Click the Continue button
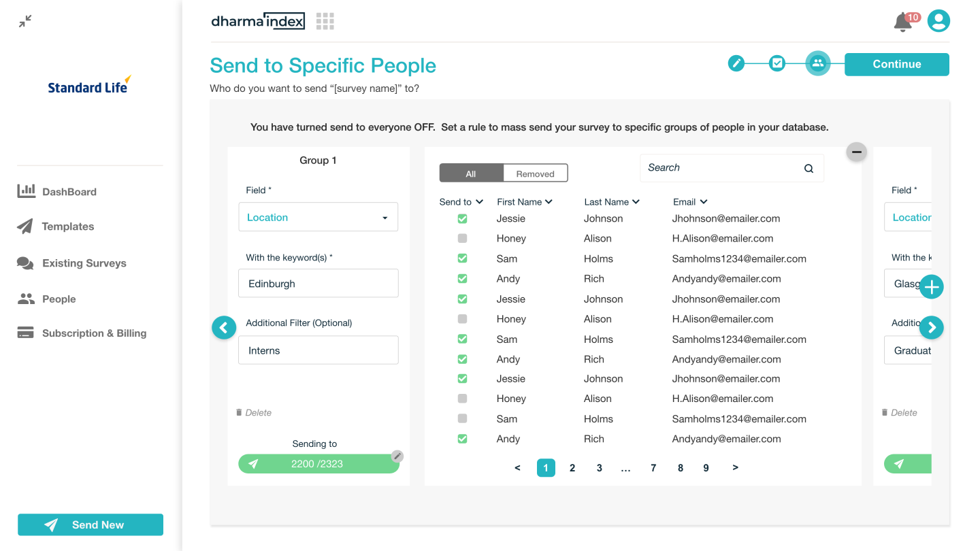This screenshot has width=980, height=551. click(896, 65)
